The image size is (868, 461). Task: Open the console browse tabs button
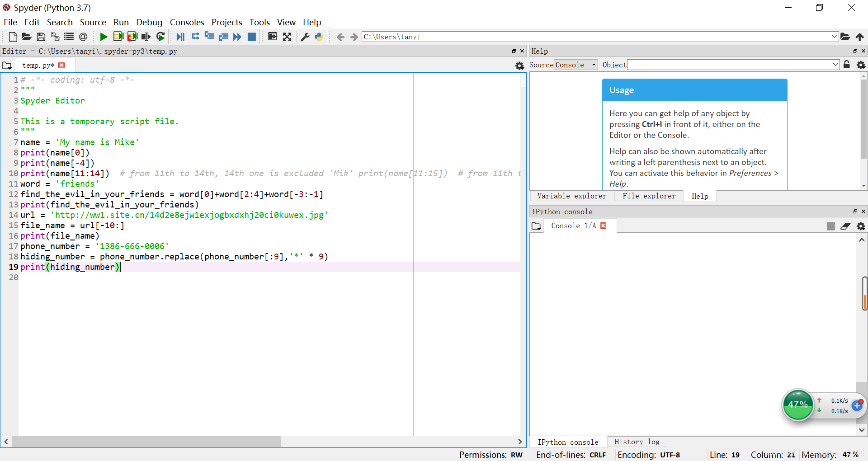pyautogui.click(x=536, y=226)
